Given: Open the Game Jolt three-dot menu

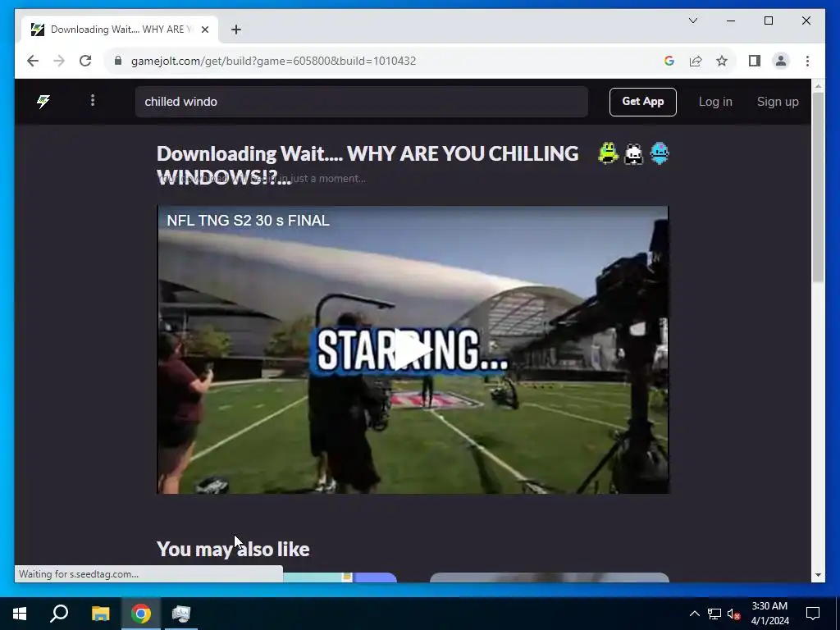Looking at the screenshot, I should coord(93,101).
